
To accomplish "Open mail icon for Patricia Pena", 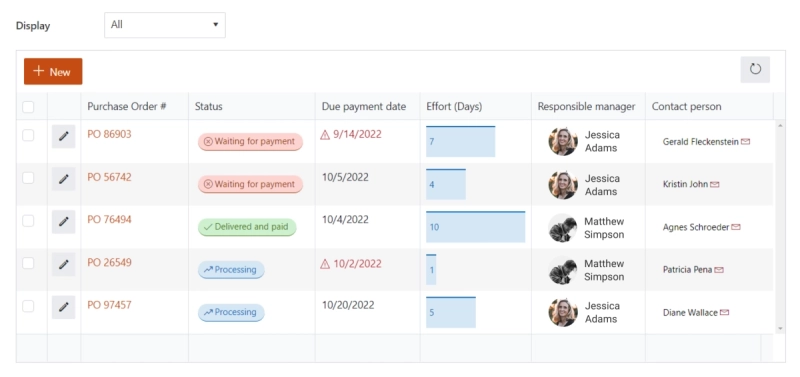I will pos(719,270).
